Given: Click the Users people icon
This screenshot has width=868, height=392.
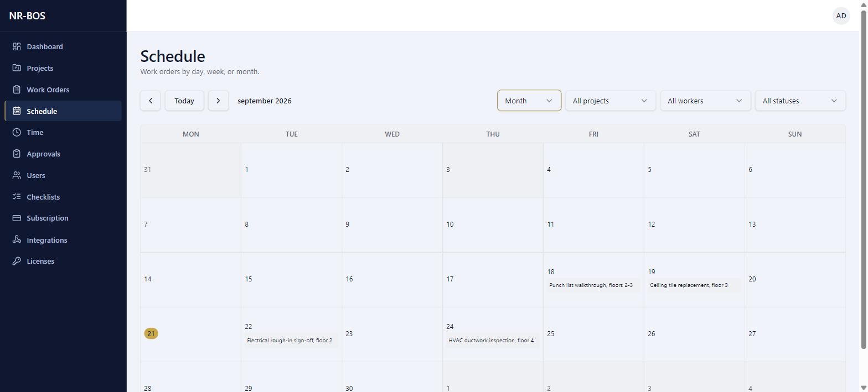Looking at the screenshot, I should click(x=17, y=175).
